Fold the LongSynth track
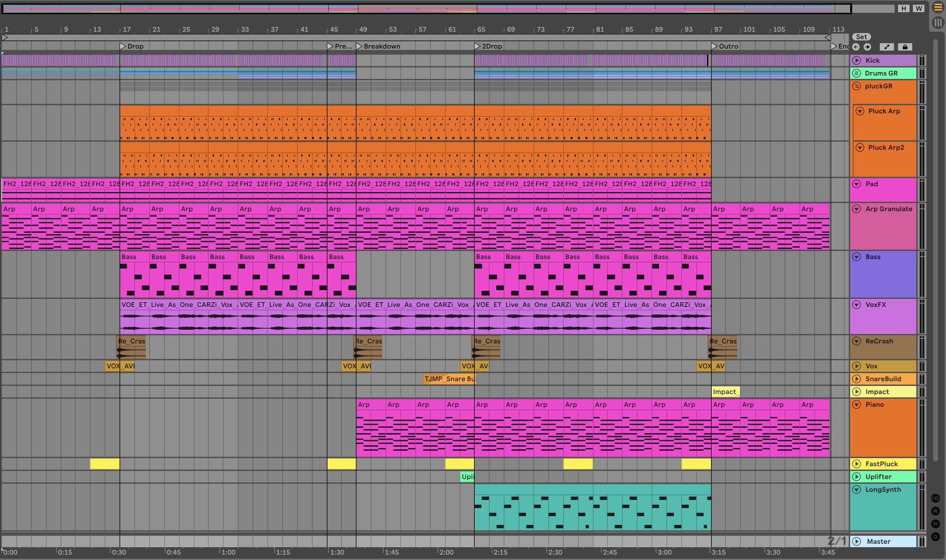 click(857, 489)
